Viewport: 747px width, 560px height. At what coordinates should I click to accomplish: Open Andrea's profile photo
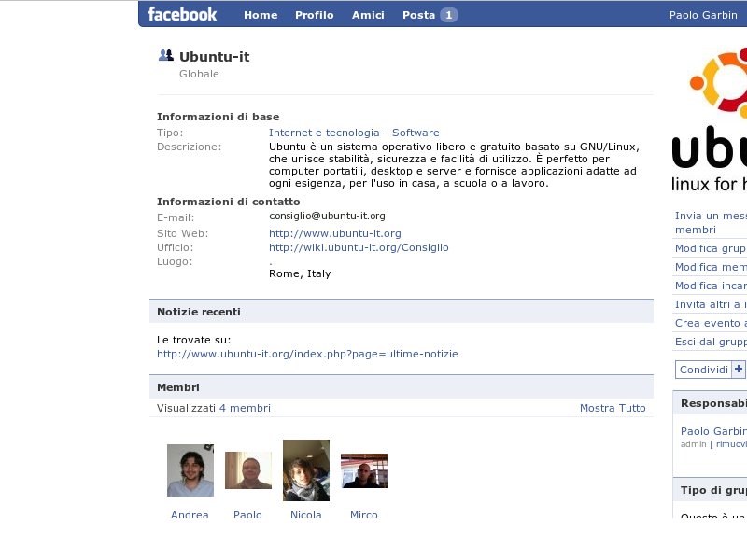tap(190, 470)
